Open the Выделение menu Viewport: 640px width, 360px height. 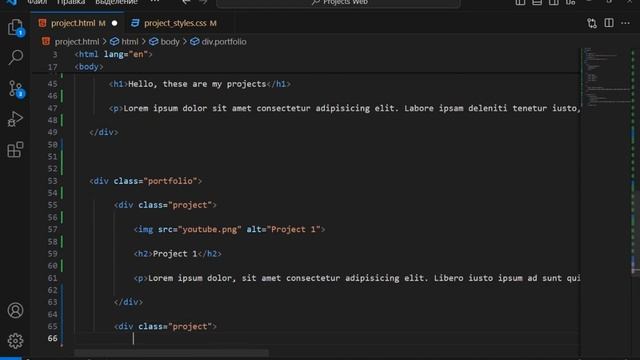click(x=116, y=2)
